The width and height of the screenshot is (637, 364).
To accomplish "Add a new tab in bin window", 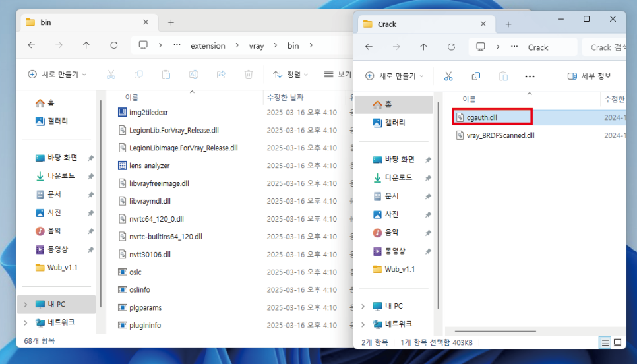I will pyautogui.click(x=171, y=22).
